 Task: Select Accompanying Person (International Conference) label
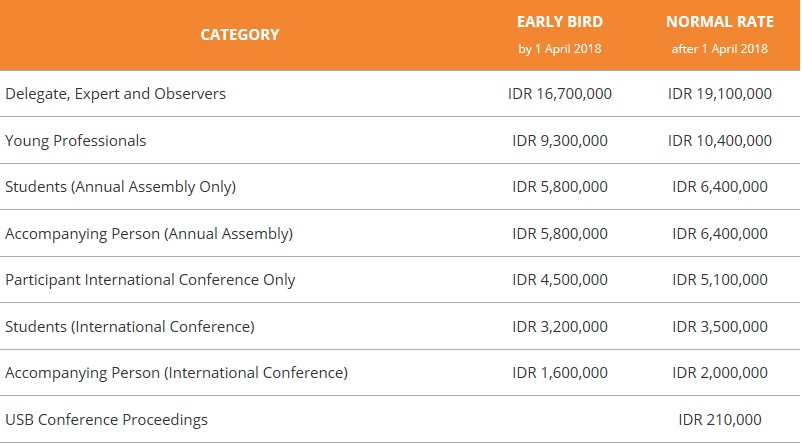click(176, 373)
